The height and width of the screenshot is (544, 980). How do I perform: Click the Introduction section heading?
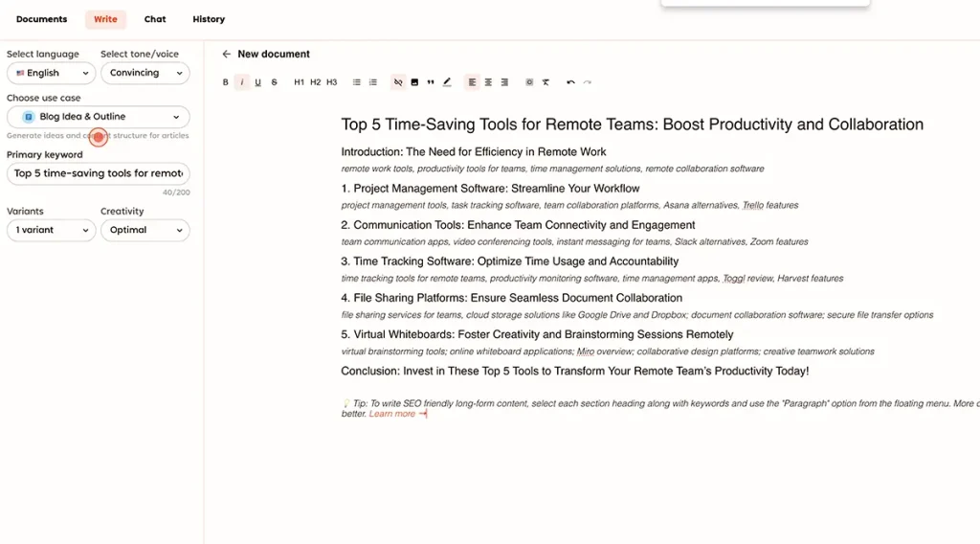[x=473, y=152]
